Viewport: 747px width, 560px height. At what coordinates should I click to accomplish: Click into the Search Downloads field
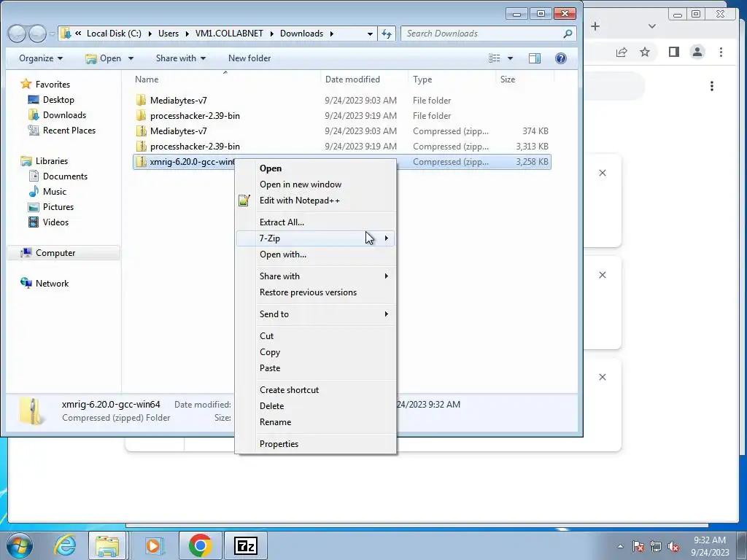click(x=481, y=34)
